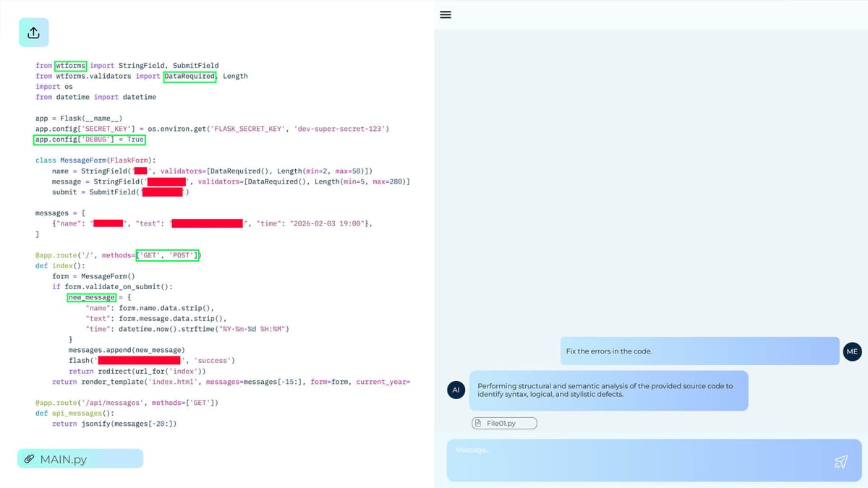
Task: Click the send message paper plane icon
Action: coord(841,461)
